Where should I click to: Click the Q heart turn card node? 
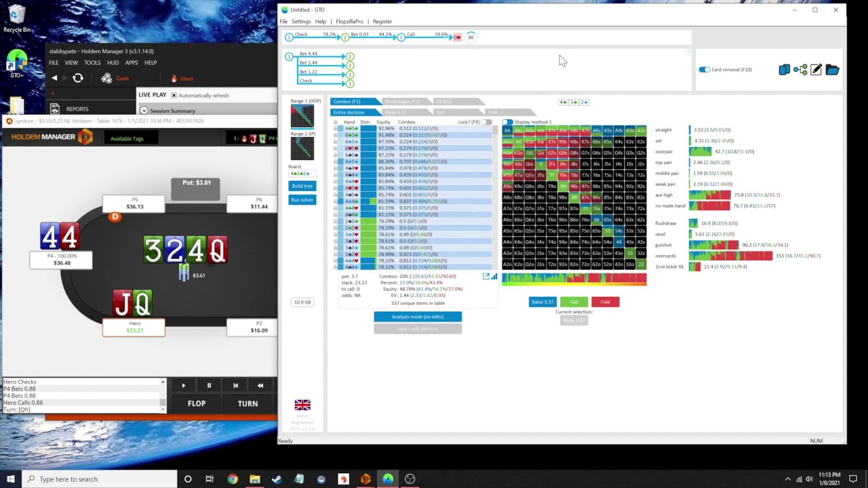click(x=458, y=37)
